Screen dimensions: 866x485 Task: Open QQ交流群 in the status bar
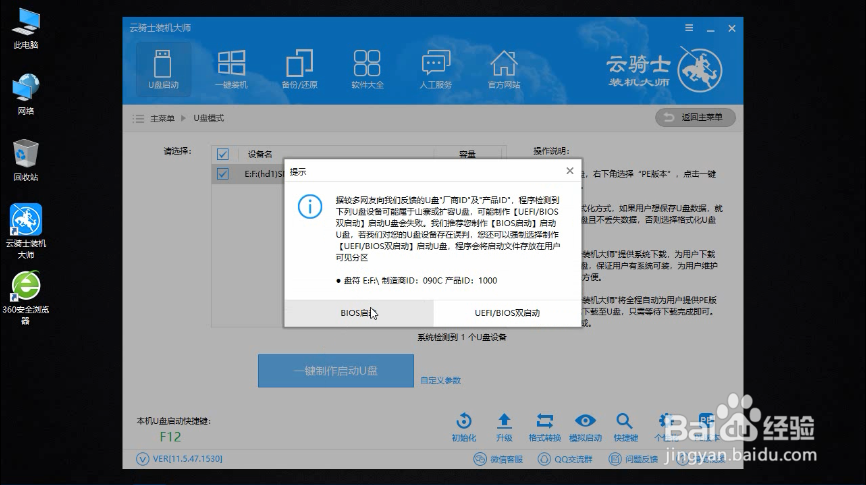[565, 459]
